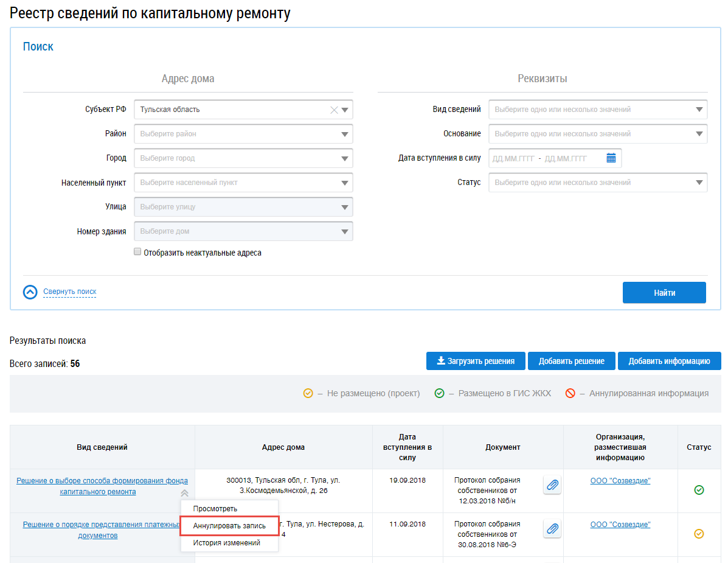Image resolution: width=728 pixels, height=563 pixels.
Task: Toggle Отобразить неактуальные адреса checkbox
Action: (137, 252)
